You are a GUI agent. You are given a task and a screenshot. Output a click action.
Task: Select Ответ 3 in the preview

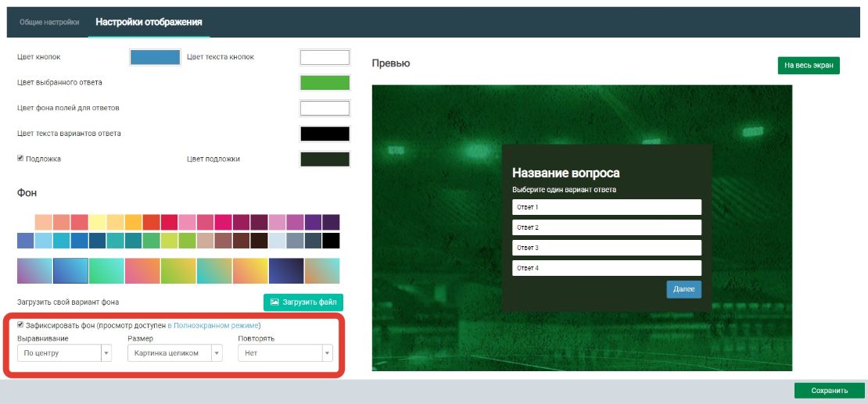tap(607, 248)
